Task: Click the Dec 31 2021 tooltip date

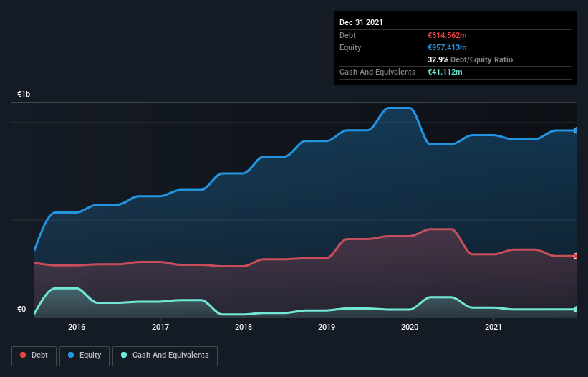Action: (x=361, y=22)
